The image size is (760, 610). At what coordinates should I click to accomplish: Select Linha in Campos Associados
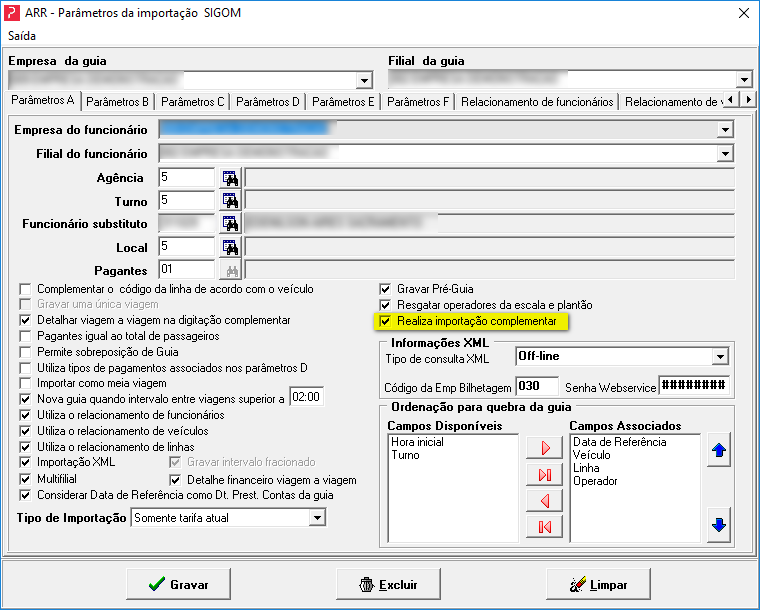click(x=586, y=468)
